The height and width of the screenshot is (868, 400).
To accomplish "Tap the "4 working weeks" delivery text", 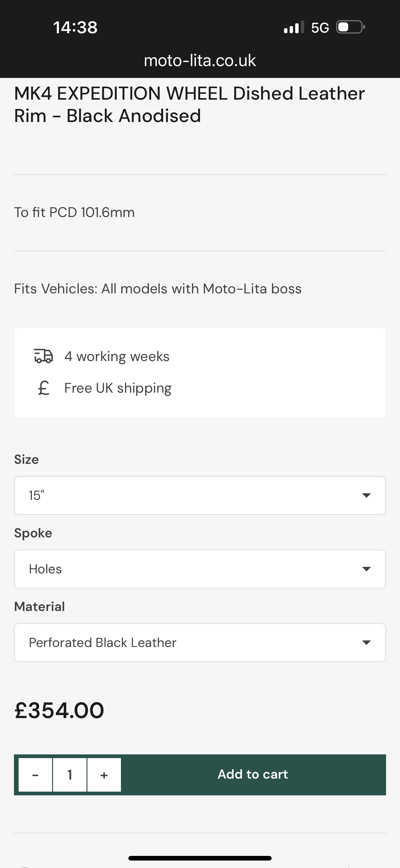I will coord(117,356).
